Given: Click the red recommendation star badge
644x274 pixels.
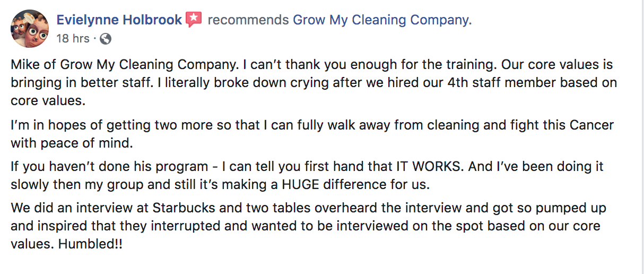Looking at the screenshot, I should pyautogui.click(x=194, y=20).
